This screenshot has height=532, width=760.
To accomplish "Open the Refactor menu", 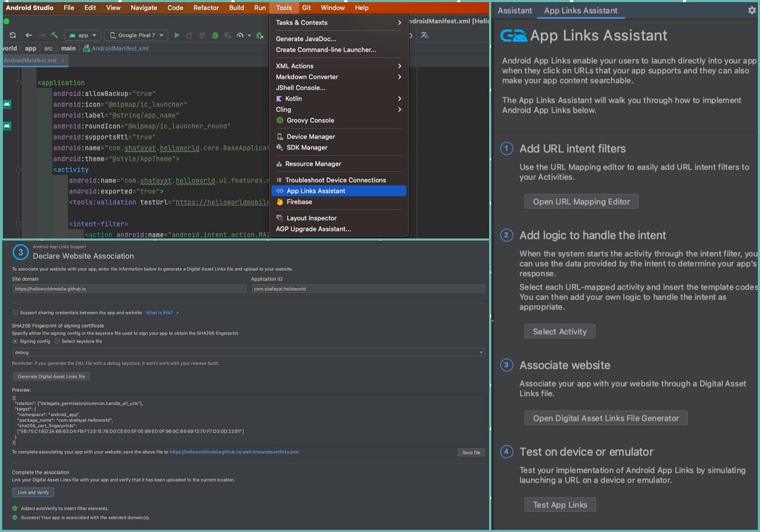I will (206, 8).
